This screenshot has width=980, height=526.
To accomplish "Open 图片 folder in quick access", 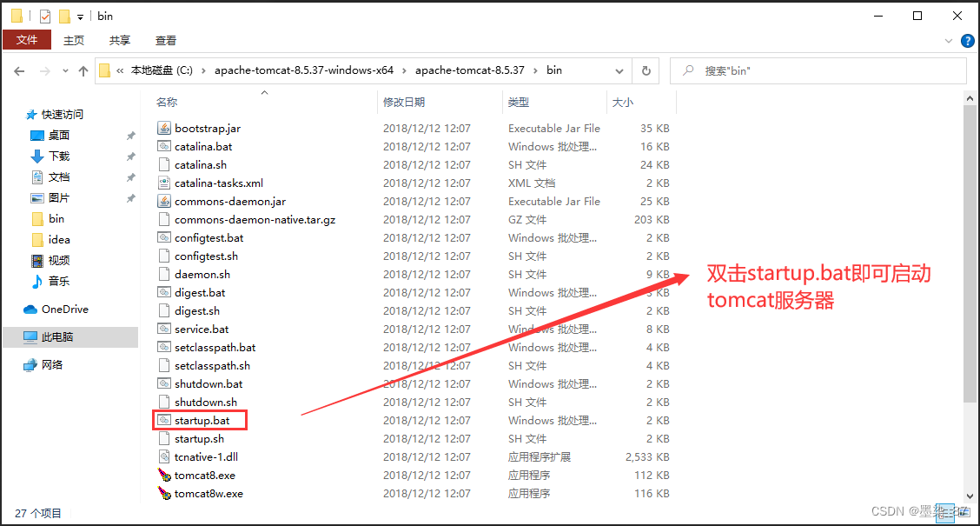I will (x=50, y=197).
